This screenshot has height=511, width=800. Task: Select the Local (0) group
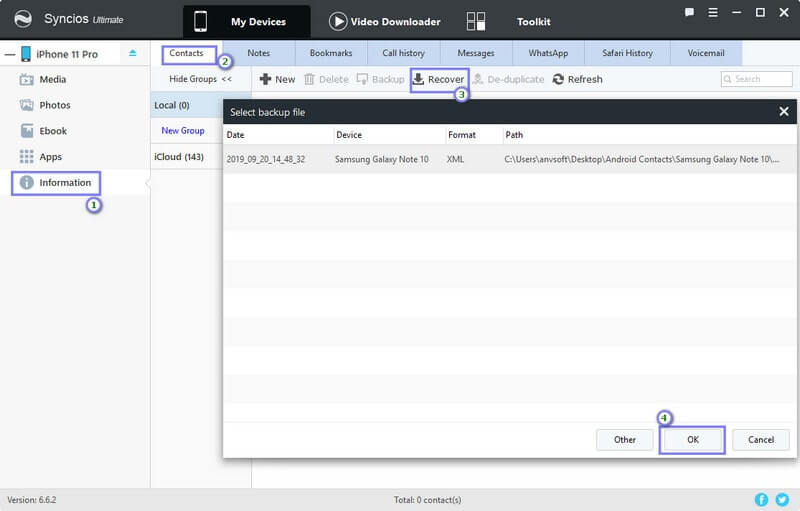[x=186, y=105]
